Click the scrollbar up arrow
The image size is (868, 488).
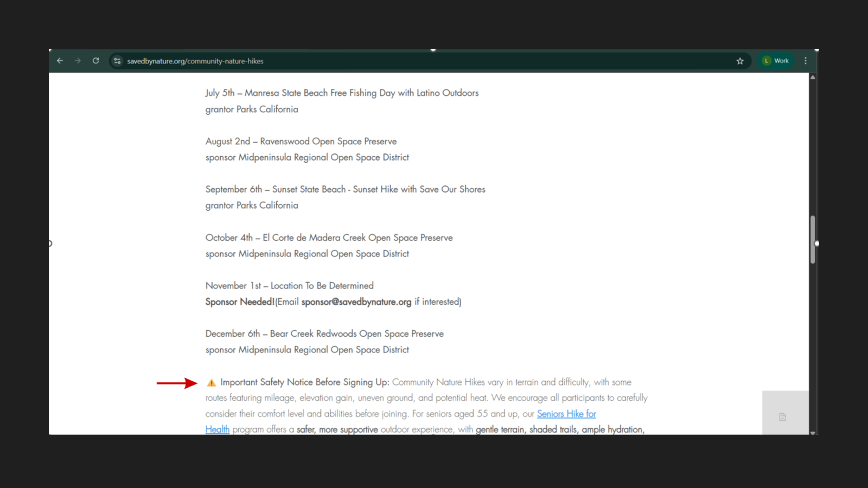[813, 78]
